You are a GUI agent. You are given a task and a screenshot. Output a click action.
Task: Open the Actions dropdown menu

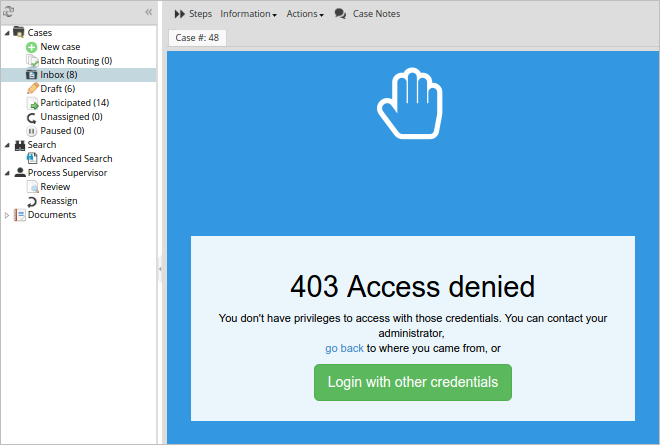click(x=304, y=14)
